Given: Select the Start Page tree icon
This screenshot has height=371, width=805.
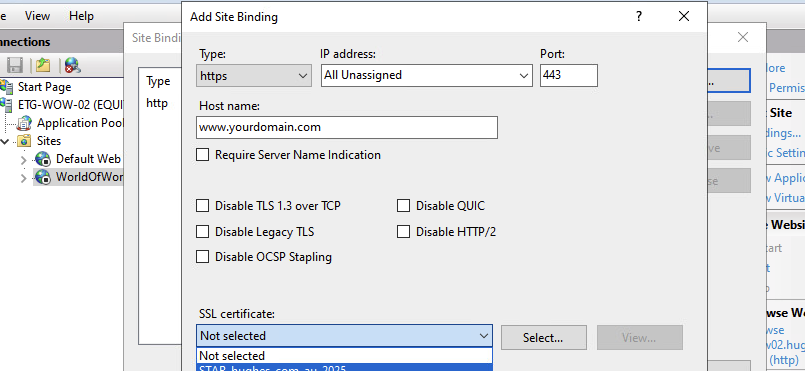Looking at the screenshot, I should (x=6, y=87).
